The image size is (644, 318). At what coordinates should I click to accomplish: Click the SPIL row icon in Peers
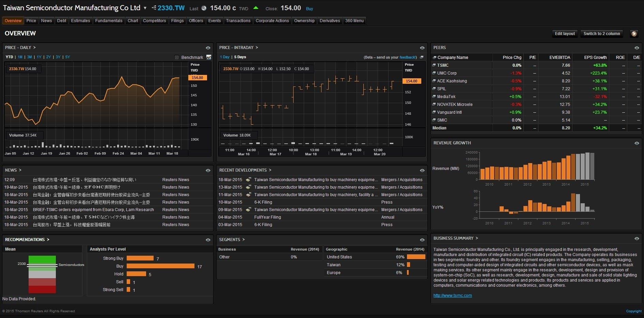tap(434, 89)
